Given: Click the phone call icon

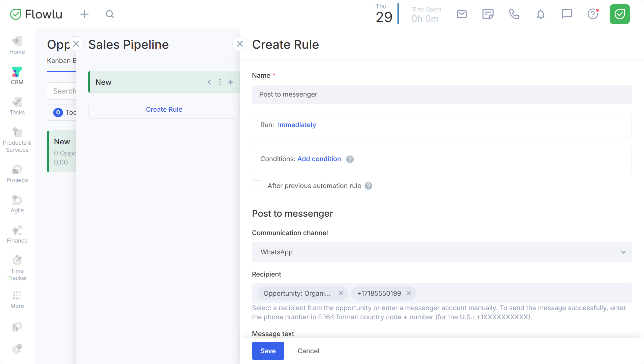Looking at the screenshot, I should (514, 14).
